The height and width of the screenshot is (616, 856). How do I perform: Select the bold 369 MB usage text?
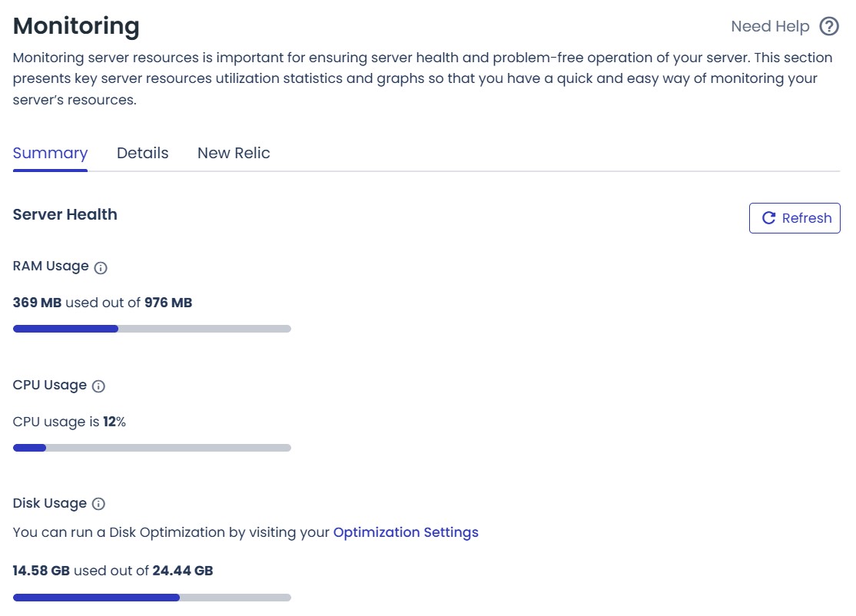click(x=35, y=303)
